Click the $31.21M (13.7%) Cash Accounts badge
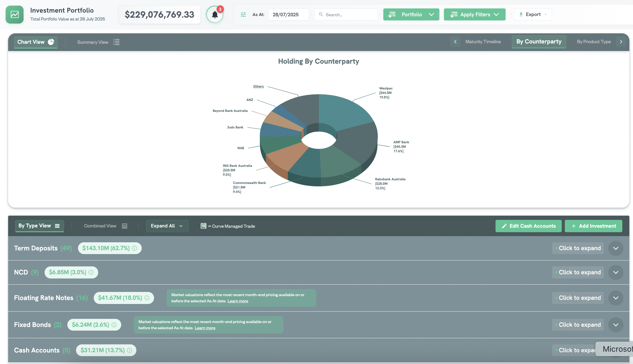Screen dimensions: 633x364 click(x=106, y=350)
